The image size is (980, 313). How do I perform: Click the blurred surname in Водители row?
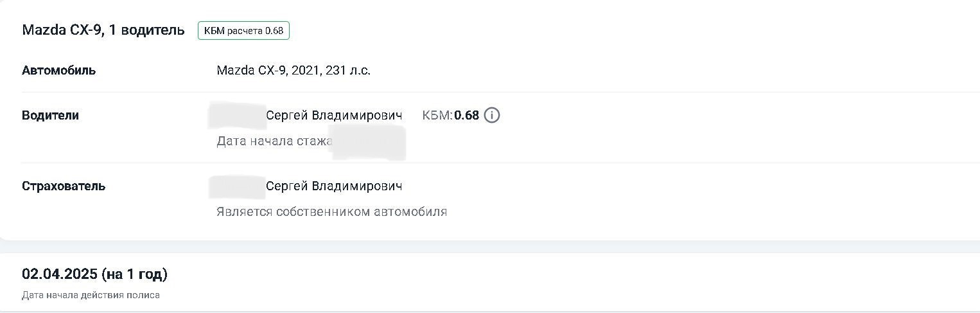(238, 115)
